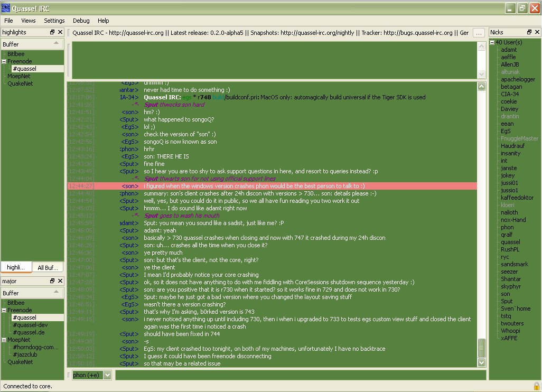The image size is (542, 392).
Task: Select user Sven`home in Nicks list
Action: (516, 309)
